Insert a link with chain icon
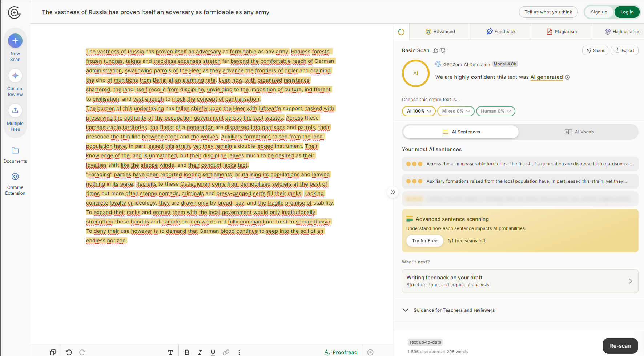 pyautogui.click(x=226, y=352)
